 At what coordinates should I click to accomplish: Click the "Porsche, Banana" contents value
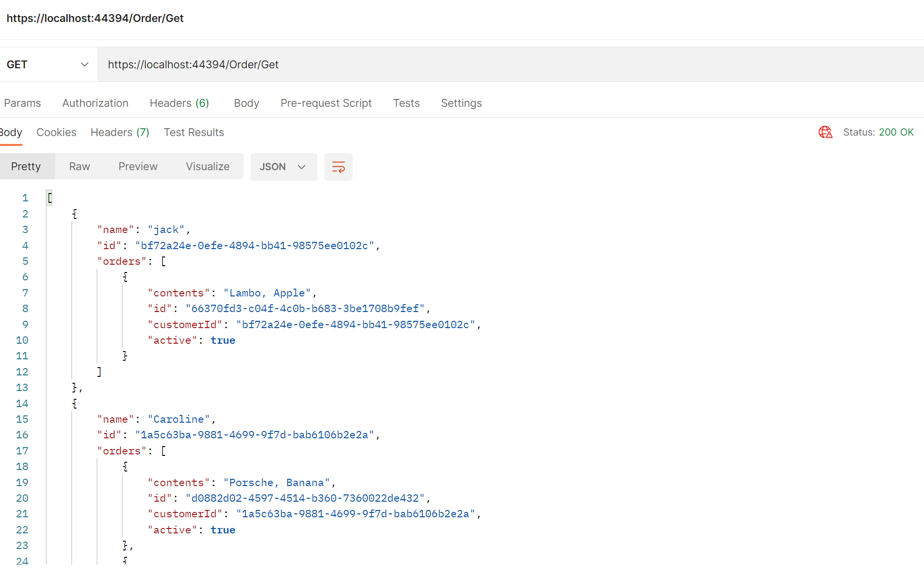tap(276, 483)
